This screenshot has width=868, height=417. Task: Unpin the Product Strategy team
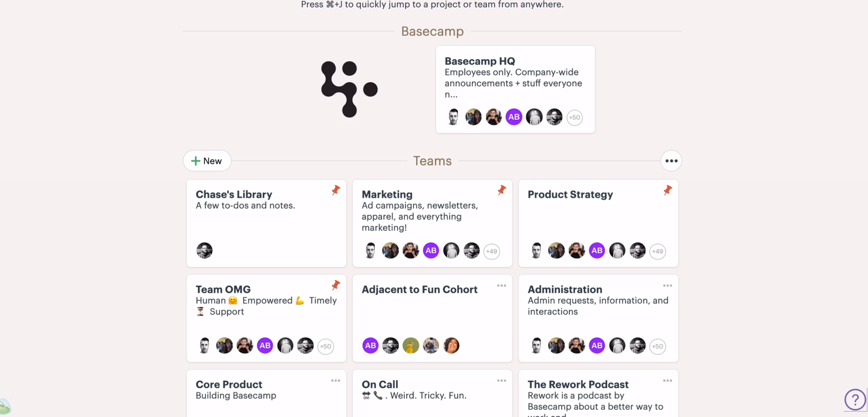[x=668, y=190]
